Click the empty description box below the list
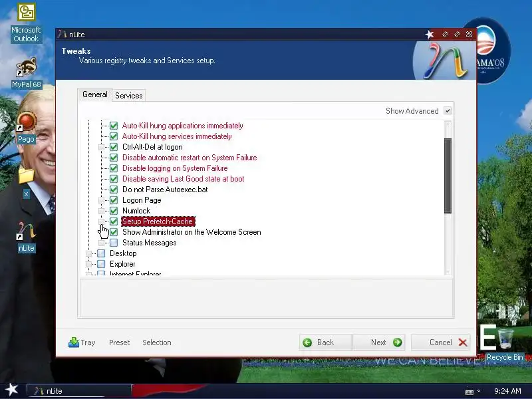Screen dimensions: 532x399 point(267,298)
